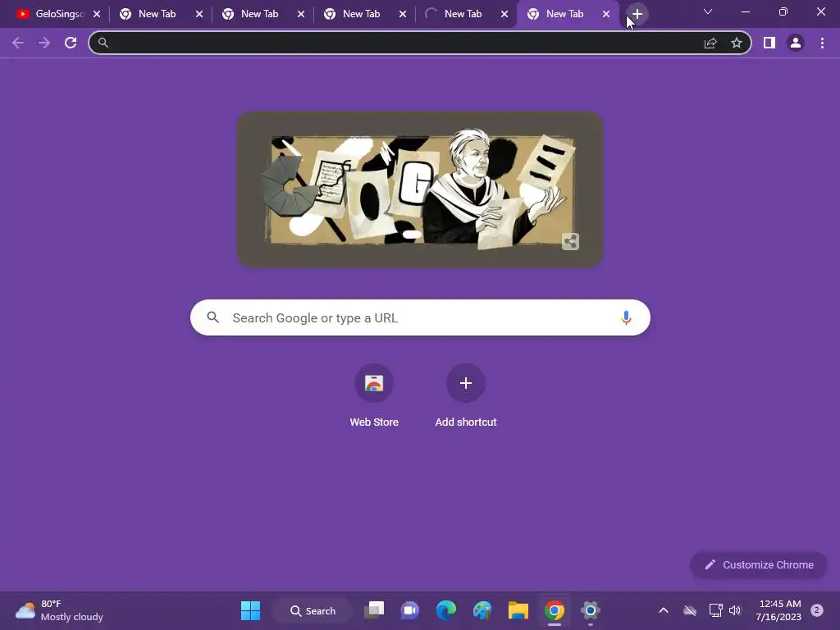Open the notifications badge

click(x=817, y=610)
